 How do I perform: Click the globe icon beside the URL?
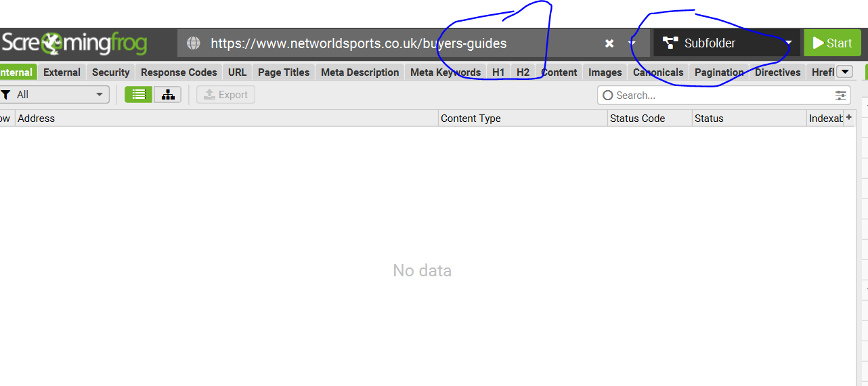(x=194, y=43)
